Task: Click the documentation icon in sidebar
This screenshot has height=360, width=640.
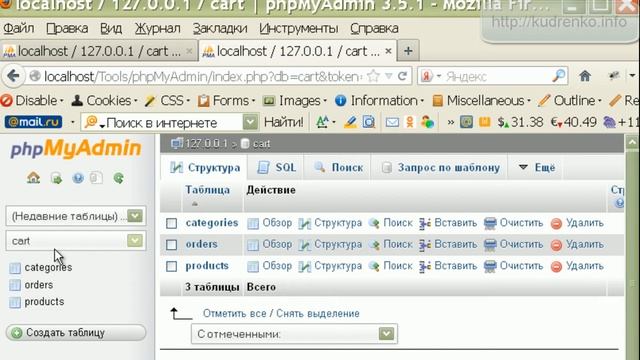Action: coord(96,178)
